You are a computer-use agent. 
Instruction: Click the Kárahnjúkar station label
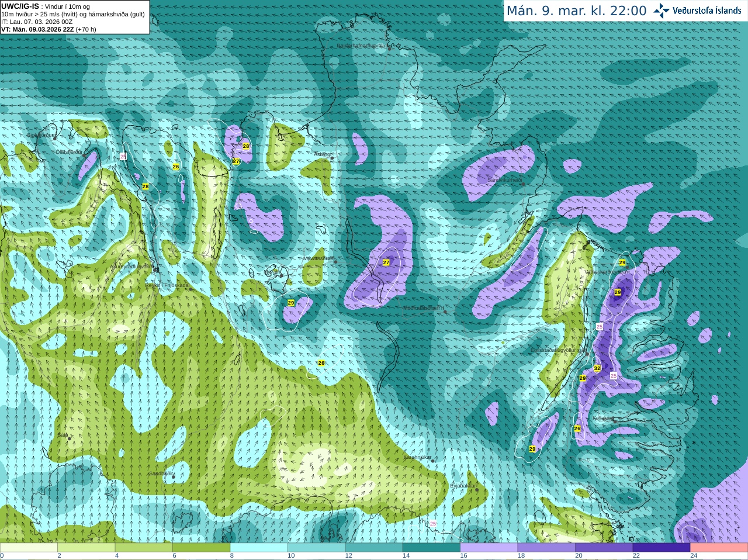pos(417,457)
